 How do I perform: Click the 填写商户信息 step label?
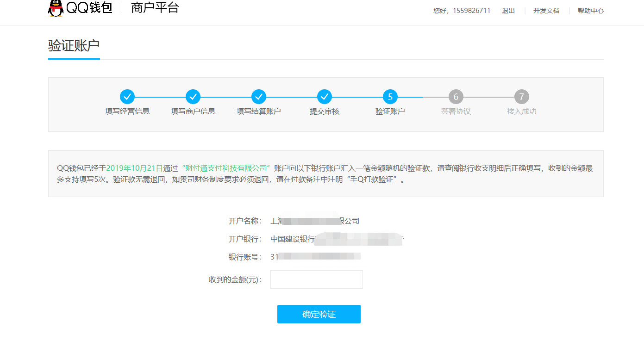[x=193, y=111]
